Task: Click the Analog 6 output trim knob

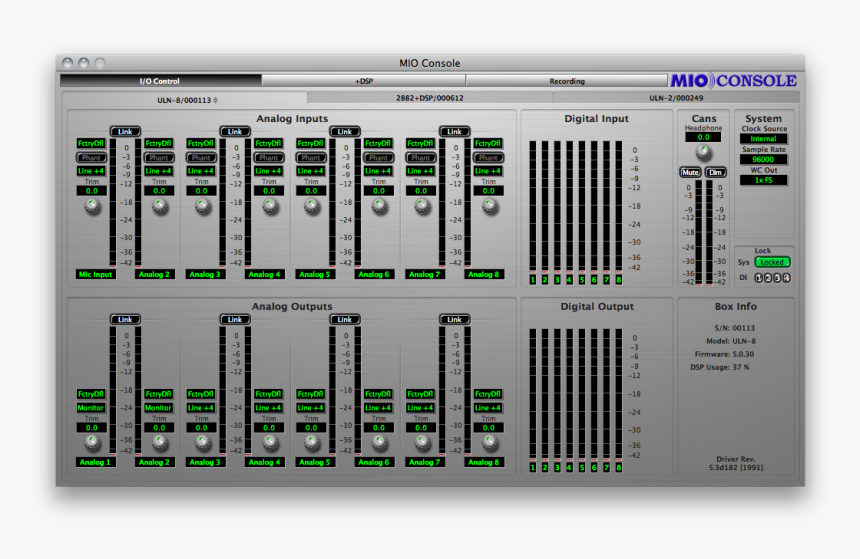Action: [380, 443]
